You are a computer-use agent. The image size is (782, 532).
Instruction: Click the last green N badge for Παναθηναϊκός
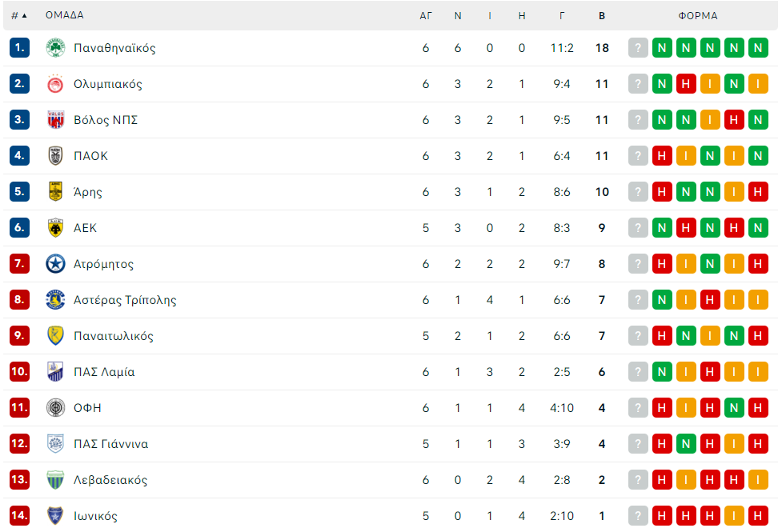[758, 48]
